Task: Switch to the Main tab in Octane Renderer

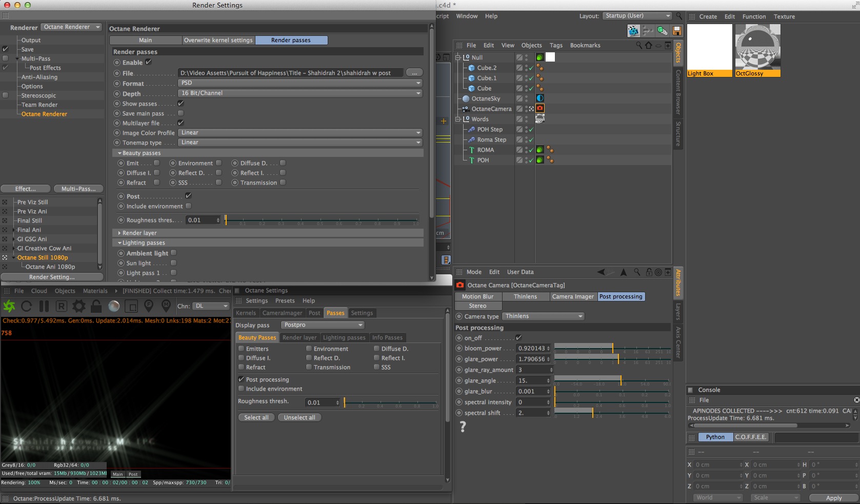Action: [146, 40]
